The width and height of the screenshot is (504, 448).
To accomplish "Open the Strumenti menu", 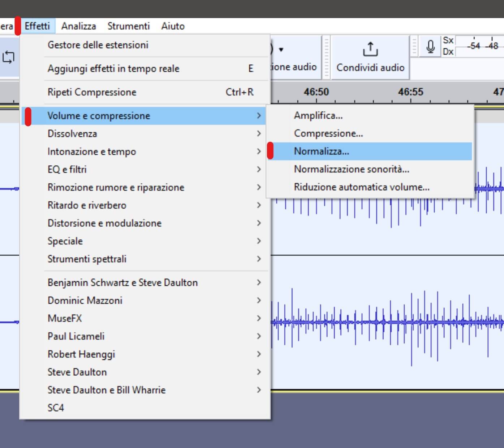I will coord(128,26).
